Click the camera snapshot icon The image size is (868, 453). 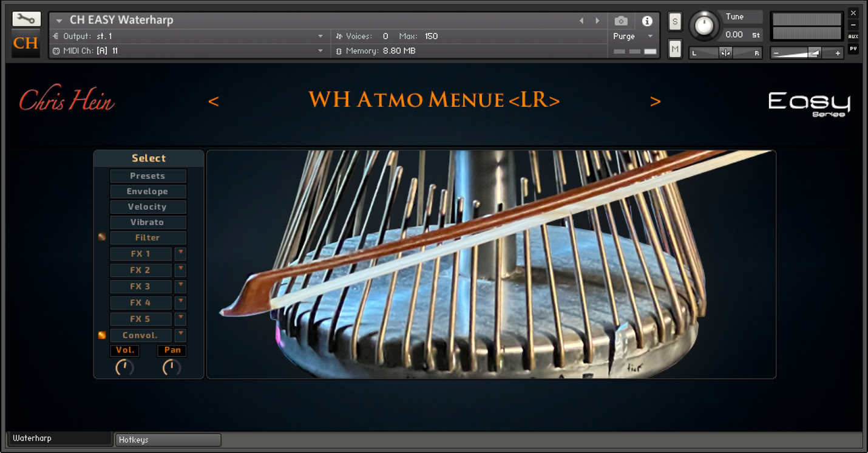click(x=621, y=21)
